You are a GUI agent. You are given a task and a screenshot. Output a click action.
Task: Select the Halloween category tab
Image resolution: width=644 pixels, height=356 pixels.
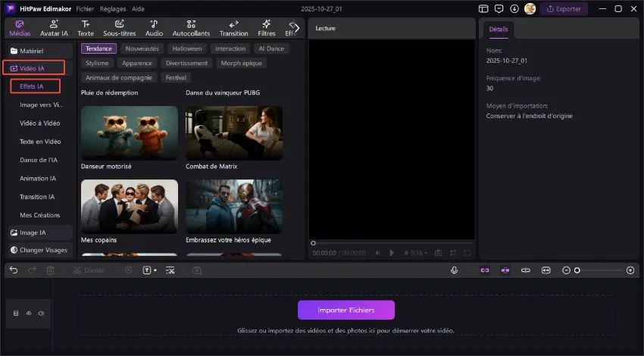click(187, 48)
